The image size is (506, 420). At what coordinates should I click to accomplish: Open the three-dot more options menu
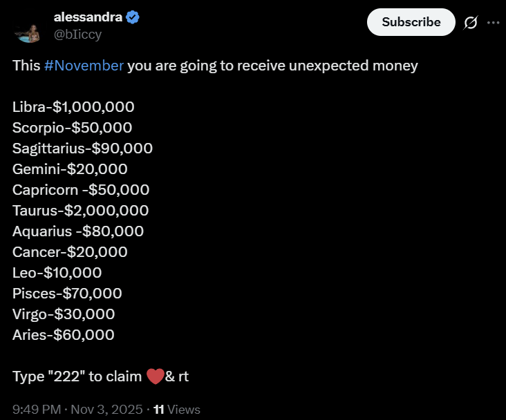click(493, 23)
